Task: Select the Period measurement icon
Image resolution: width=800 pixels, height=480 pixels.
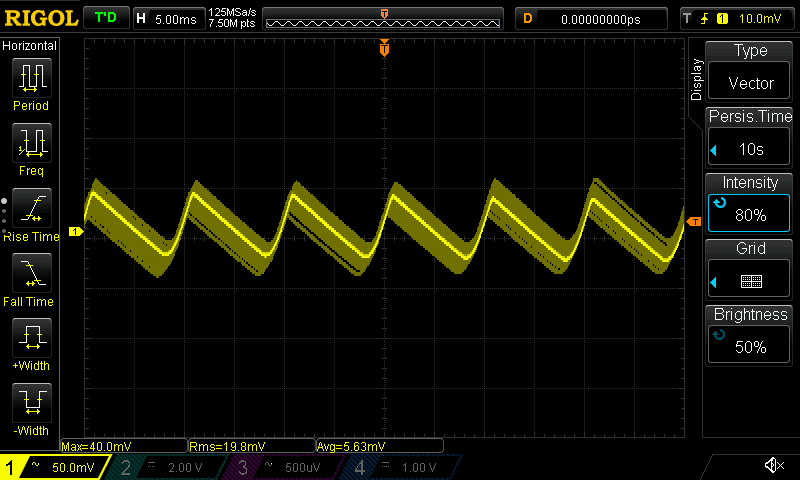Action: click(32, 78)
